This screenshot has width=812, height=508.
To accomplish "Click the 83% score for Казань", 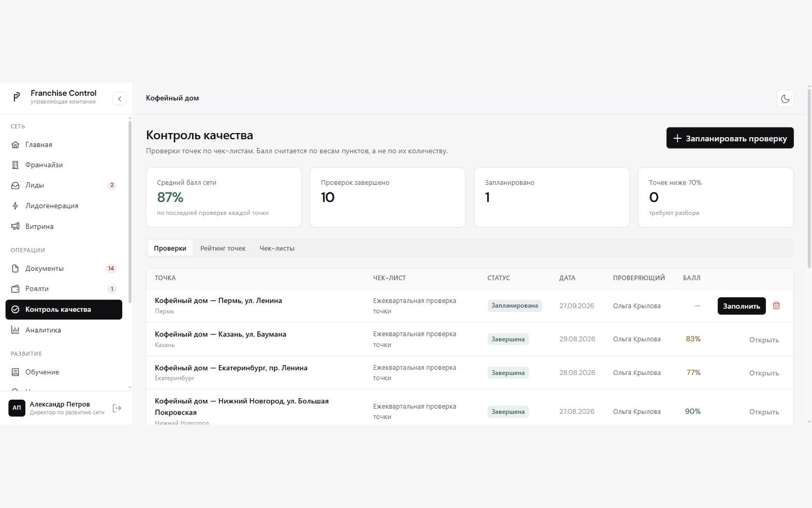I will tap(693, 339).
